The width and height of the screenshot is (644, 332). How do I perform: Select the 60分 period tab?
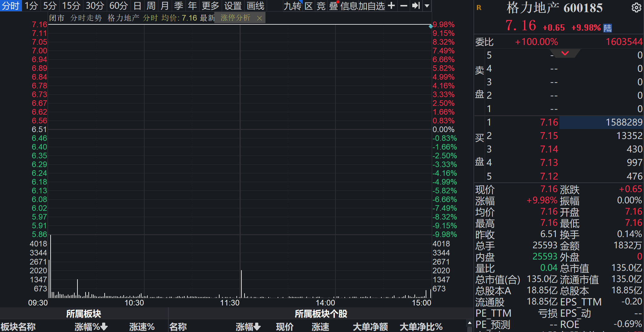[x=119, y=6]
